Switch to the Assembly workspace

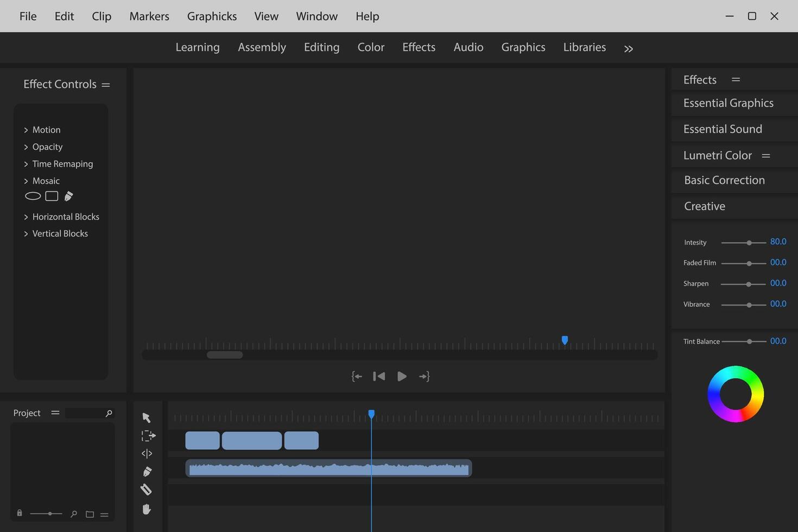click(262, 47)
